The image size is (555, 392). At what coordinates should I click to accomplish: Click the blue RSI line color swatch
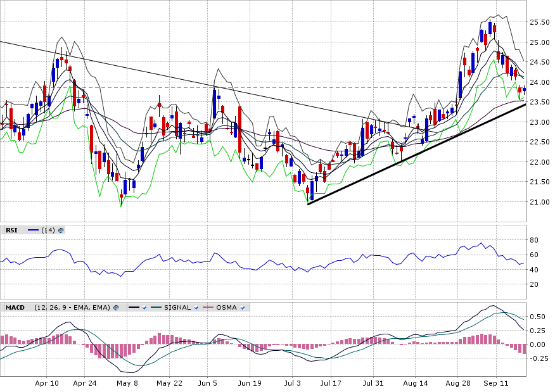[33, 231]
